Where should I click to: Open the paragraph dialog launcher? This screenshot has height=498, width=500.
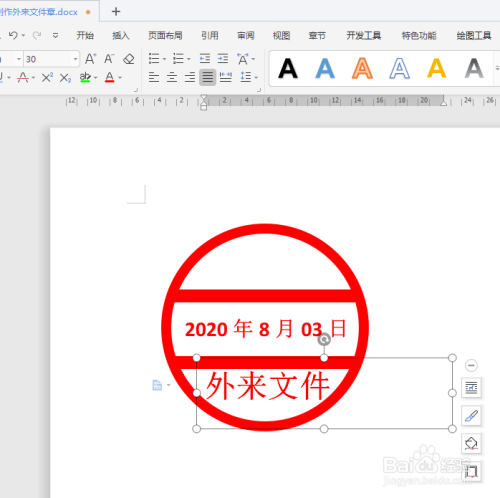[259, 90]
